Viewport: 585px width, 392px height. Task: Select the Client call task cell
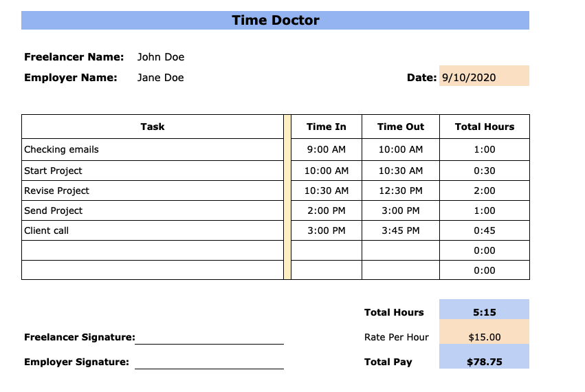[x=153, y=230]
